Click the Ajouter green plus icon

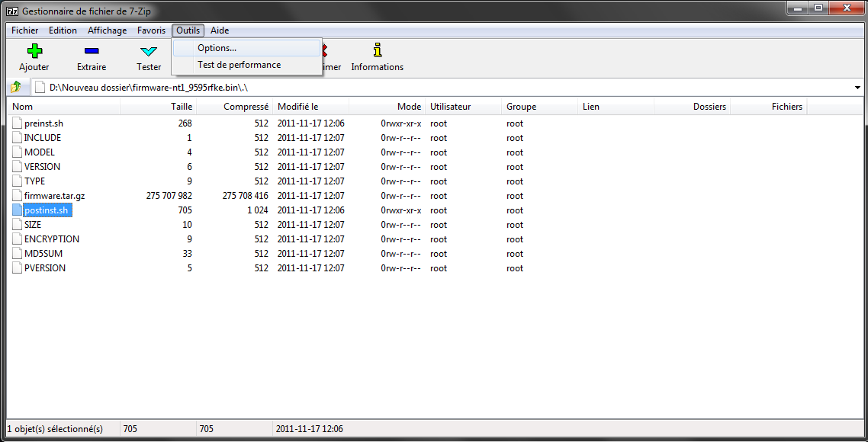pos(34,52)
